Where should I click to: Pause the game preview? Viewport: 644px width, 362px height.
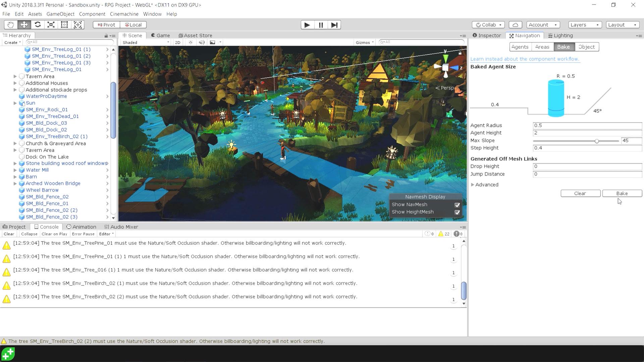(320, 24)
